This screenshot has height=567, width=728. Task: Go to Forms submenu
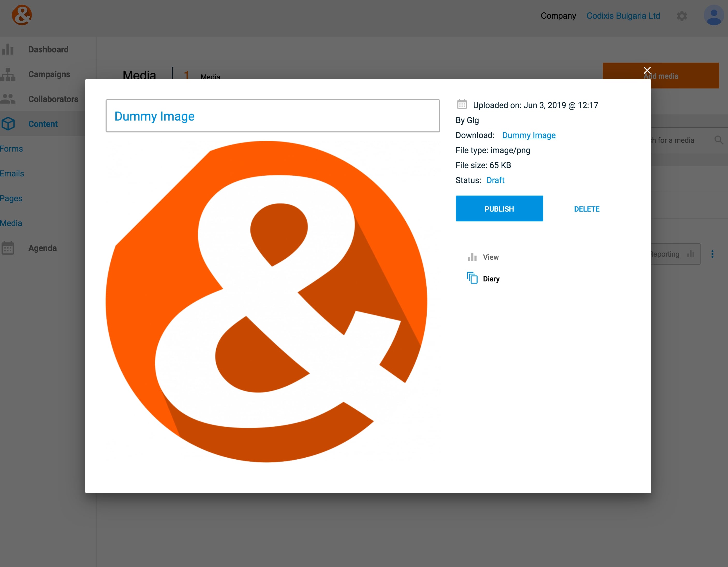click(11, 149)
